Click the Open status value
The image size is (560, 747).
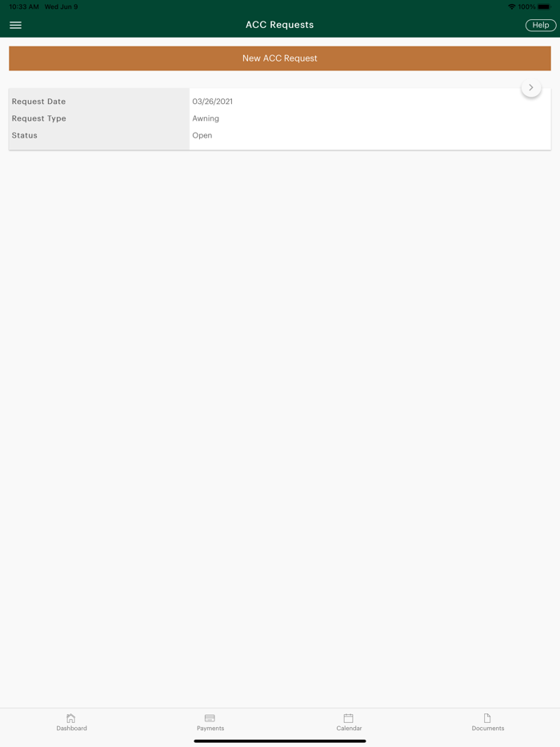click(202, 135)
